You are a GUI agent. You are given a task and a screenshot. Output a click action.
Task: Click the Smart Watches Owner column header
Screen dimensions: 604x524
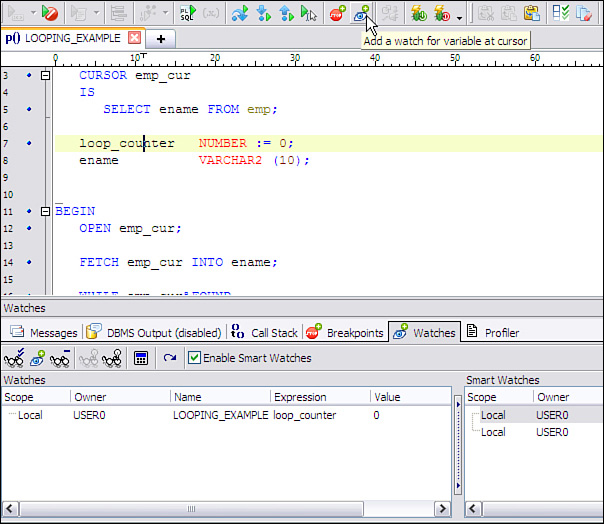568,397
